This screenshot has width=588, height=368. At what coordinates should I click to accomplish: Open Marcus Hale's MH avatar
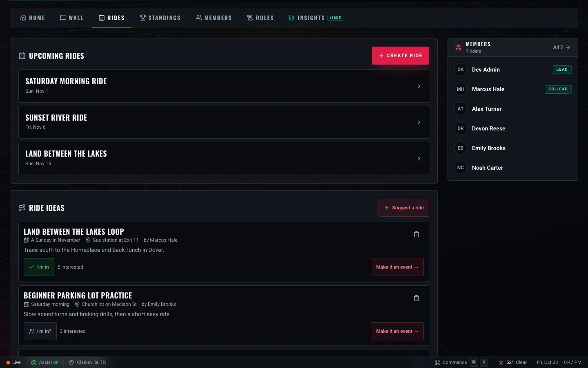click(x=461, y=89)
